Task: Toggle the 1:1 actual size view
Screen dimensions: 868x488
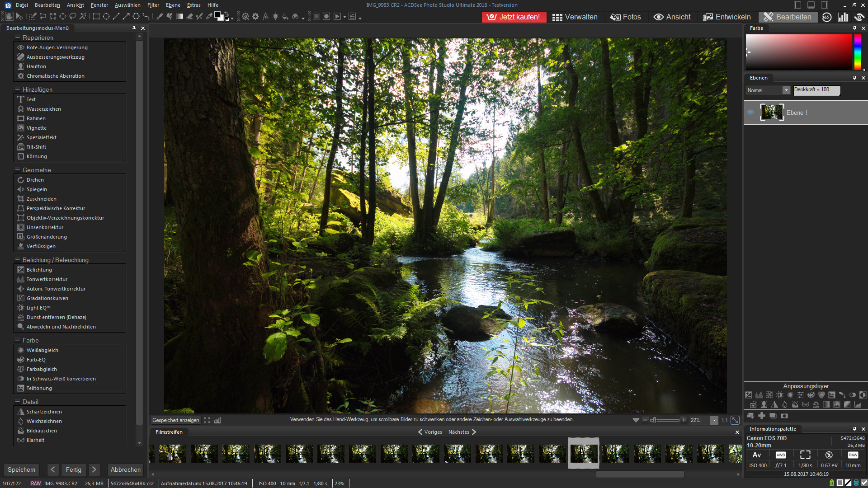Action: [x=725, y=420]
